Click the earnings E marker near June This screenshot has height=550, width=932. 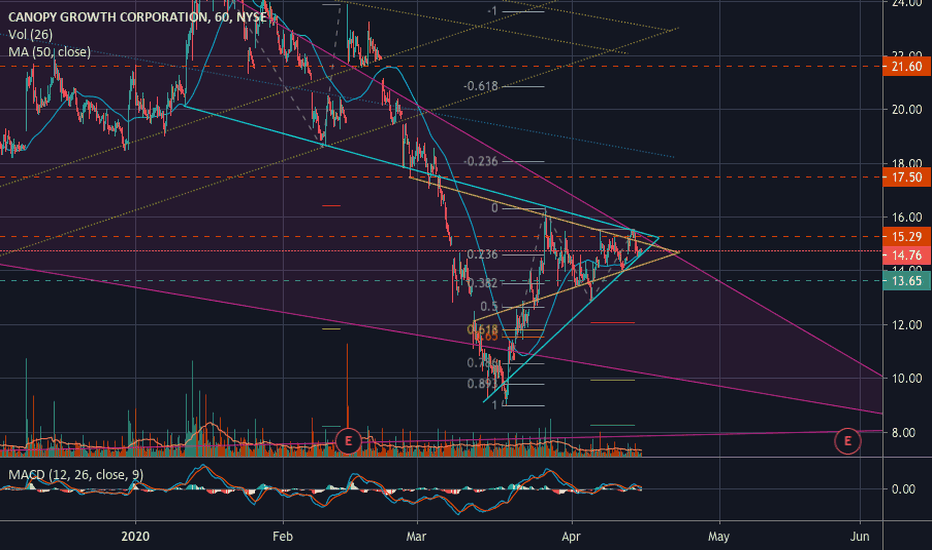[847, 441]
